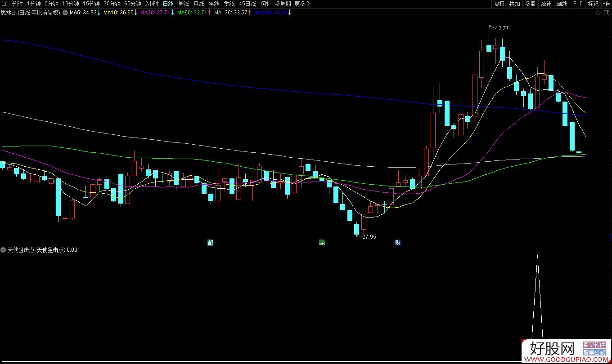Screen dimensions: 612x364
Task: Select the 15分钟 period
Action: (91, 4)
